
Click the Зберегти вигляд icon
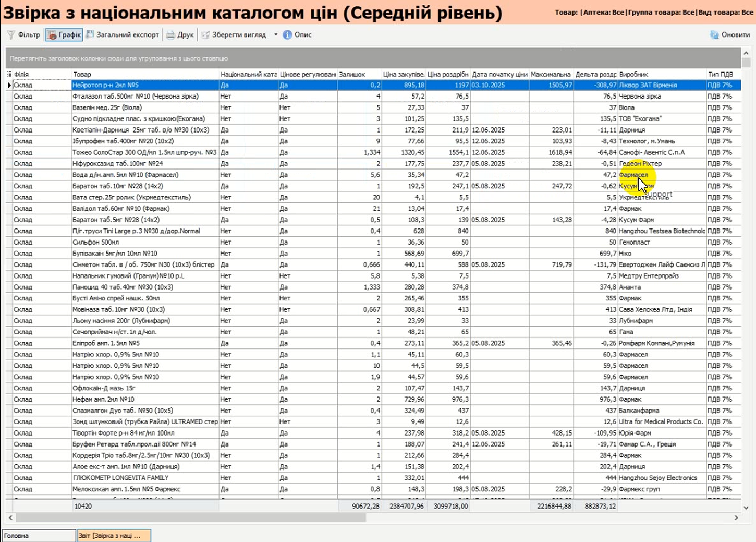tap(205, 35)
